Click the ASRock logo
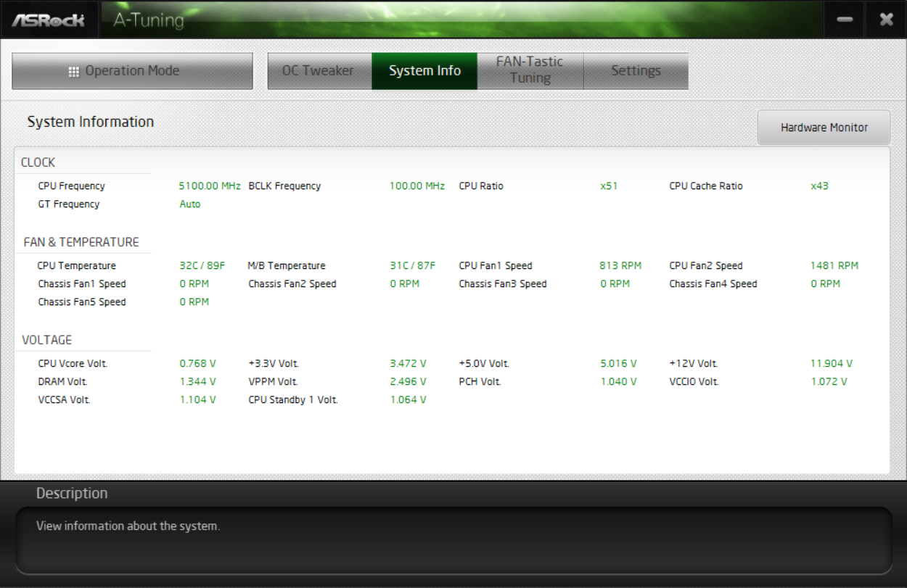Screen dimensions: 907x588 [x=48, y=20]
